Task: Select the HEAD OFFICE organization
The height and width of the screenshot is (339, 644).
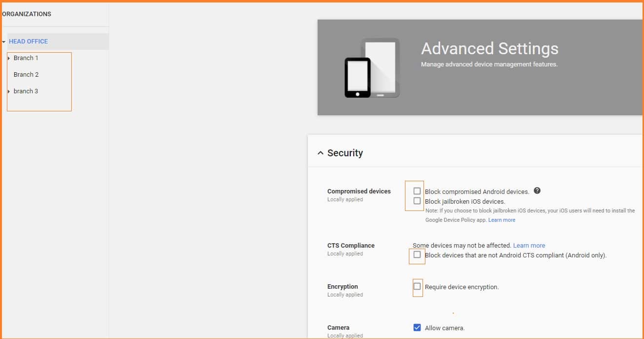Action: [28, 42]
